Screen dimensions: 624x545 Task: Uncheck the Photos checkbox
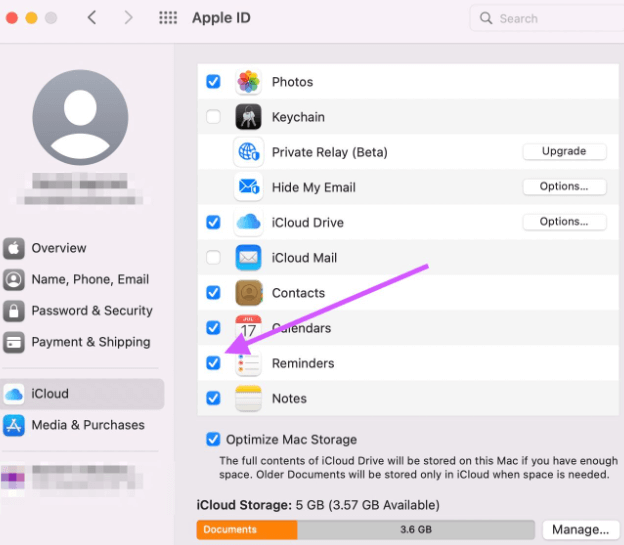click(x=213, y=82)
